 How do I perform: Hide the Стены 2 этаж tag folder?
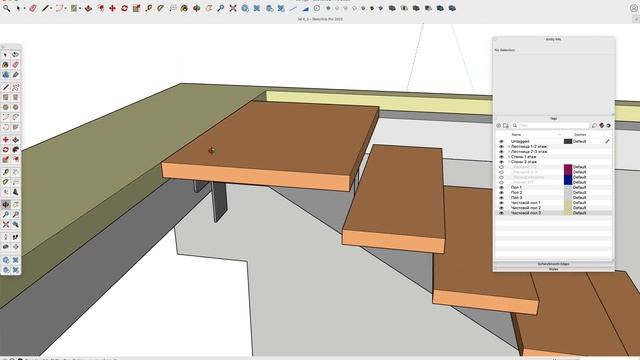click(x=502, y=162)
